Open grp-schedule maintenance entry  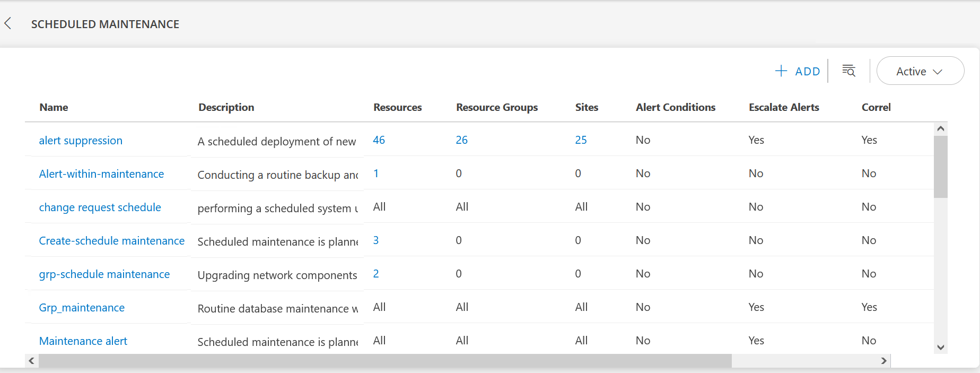coord(104,274)
